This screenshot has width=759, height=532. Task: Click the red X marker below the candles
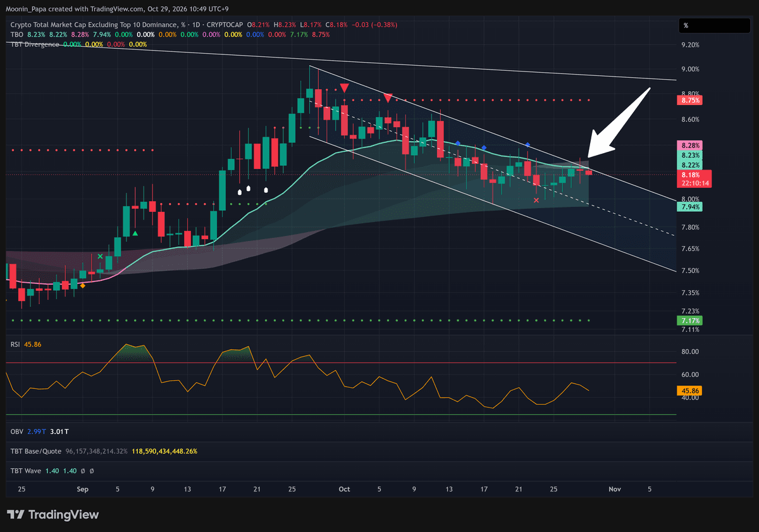pos(536,200)
